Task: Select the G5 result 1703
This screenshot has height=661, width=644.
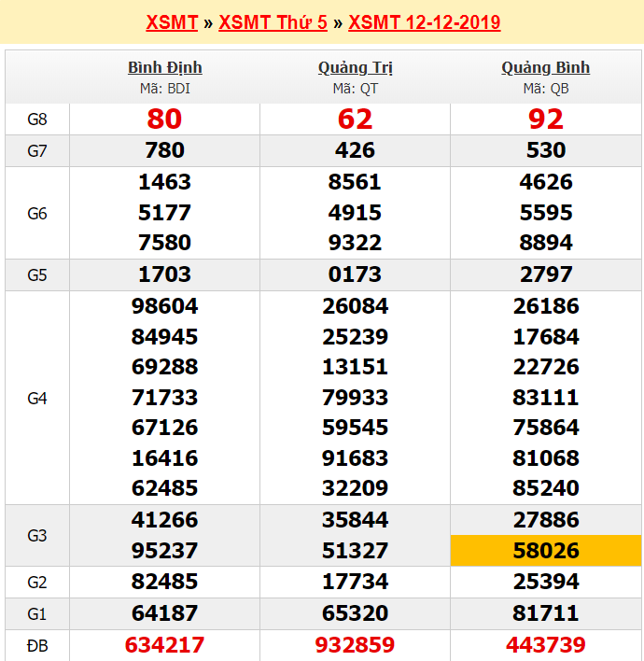Action: pos(165,274)
